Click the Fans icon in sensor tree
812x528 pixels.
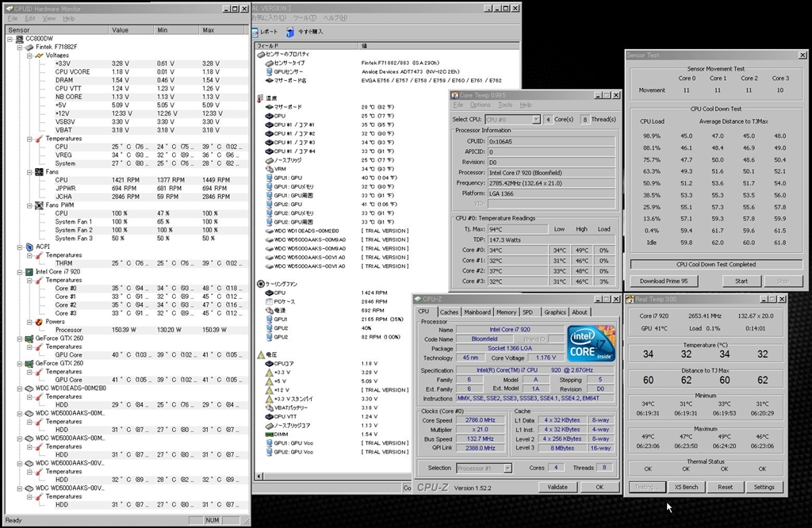(38, 172)
